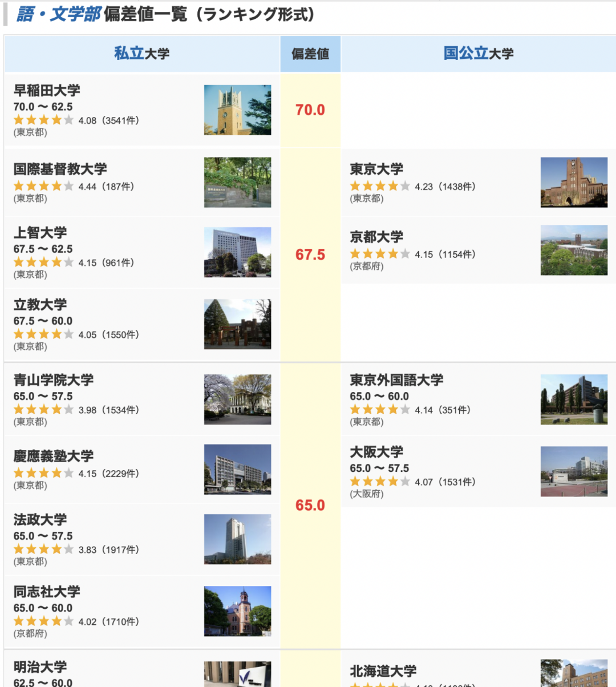Open the 立教大学 link
This screenshot has height=687, width=616.
tap(40, 305)
